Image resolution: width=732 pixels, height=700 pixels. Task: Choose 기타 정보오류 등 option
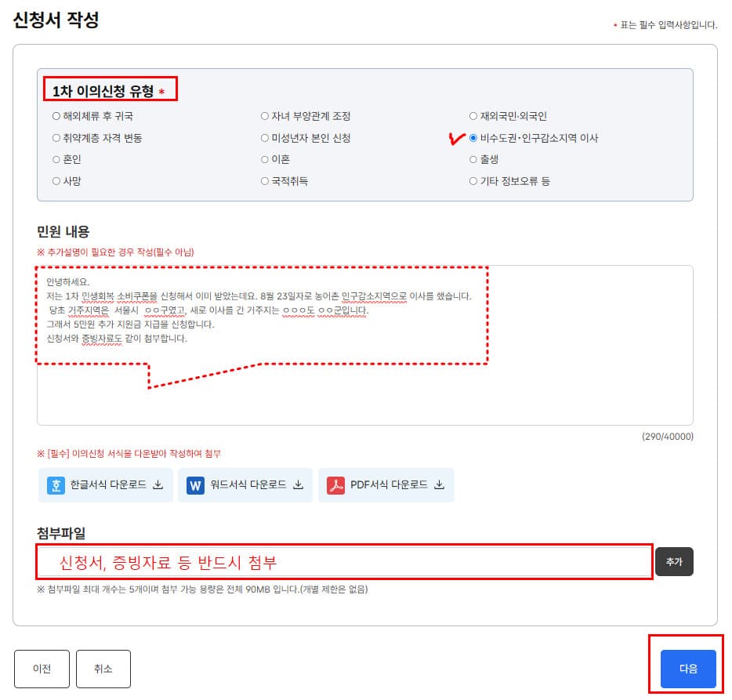click(x=473, y=181)
